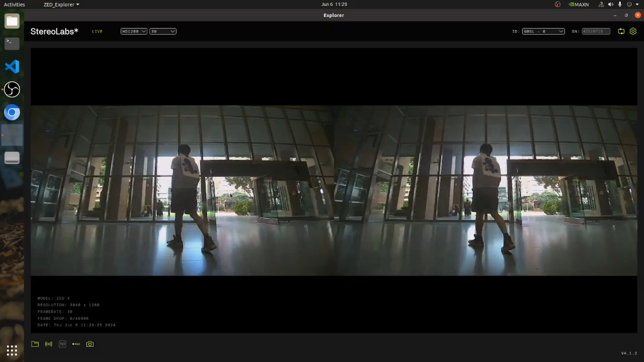Viewport: 644px width, 362px height.
Task: Open the NVIDIA MAXN power mode indicator
Action: click(579, 4)
